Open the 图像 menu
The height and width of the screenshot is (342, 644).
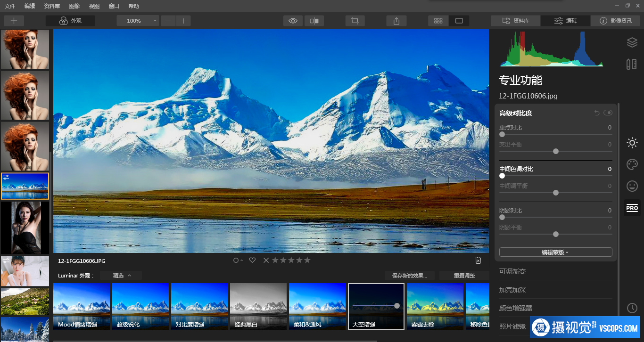[74, 6]
